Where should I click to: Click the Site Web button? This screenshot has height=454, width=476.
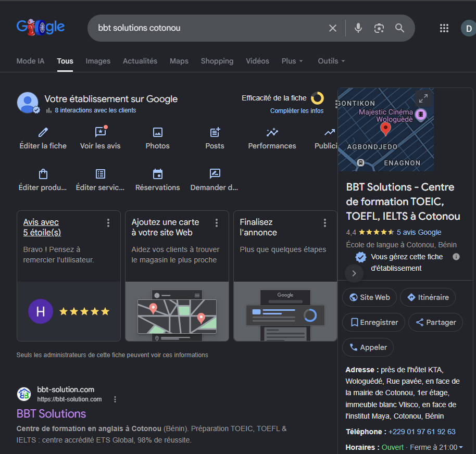point(369,297)
